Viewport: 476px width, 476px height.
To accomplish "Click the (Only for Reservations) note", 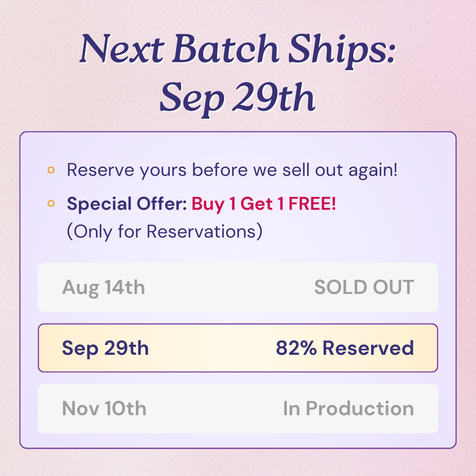I will (x=165, y=231).
